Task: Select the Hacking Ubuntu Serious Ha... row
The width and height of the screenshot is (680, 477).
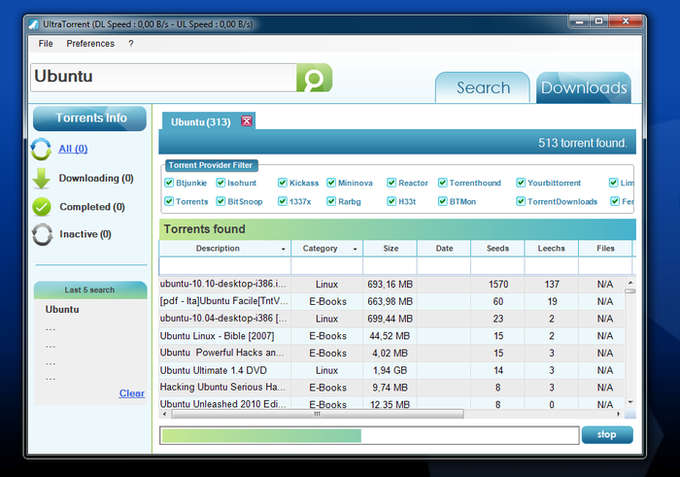Action: [x=392, y=387]
